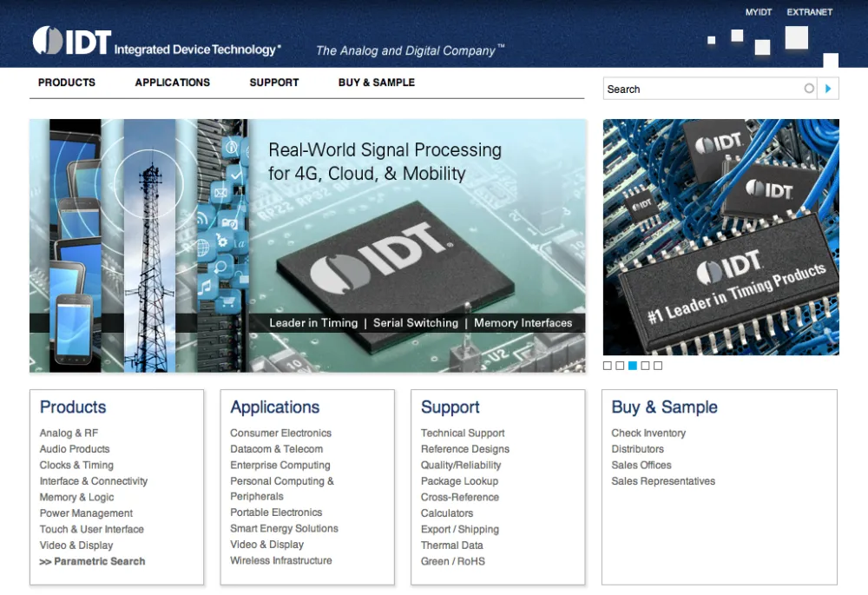Open the PRODUCTS navigation menu

click(x=67, y=83)
